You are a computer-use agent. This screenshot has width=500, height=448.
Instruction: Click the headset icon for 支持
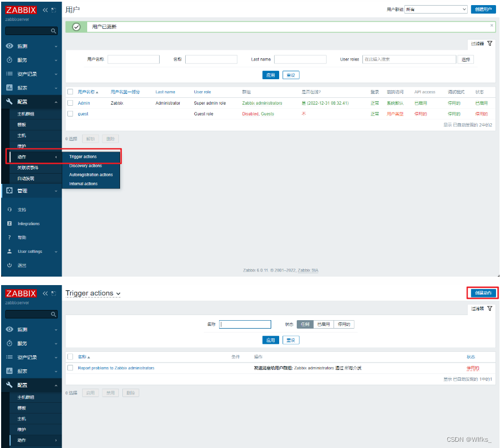(10, 210)
